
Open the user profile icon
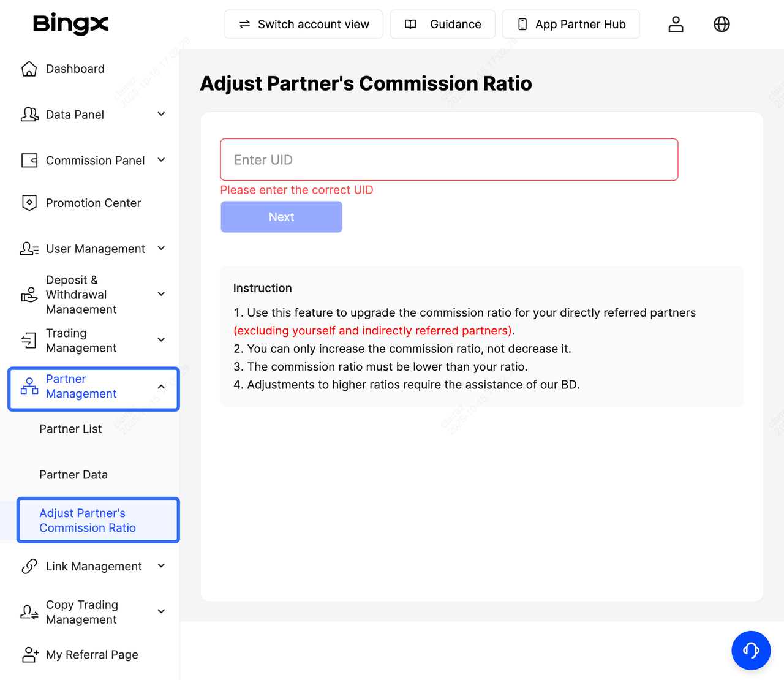pos(676,24)
